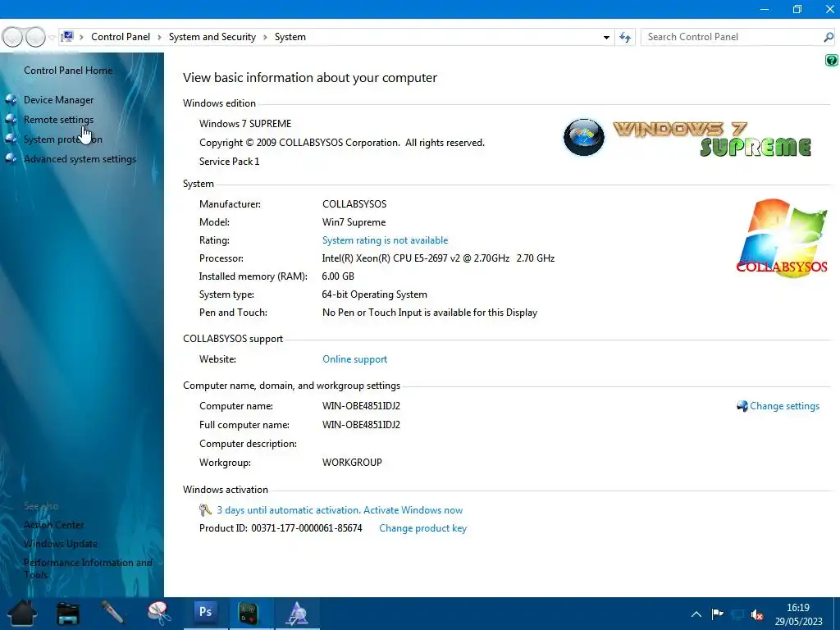Click the taskbar clock showing 16:19
840x630 pixels.
pos(798,614)
